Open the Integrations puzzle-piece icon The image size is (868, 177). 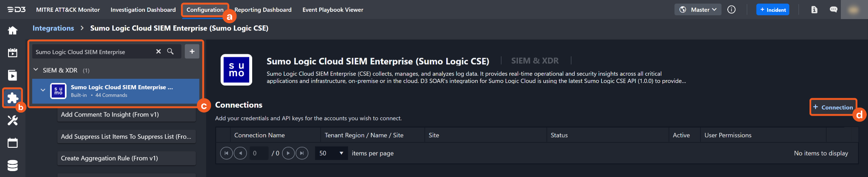13,98
